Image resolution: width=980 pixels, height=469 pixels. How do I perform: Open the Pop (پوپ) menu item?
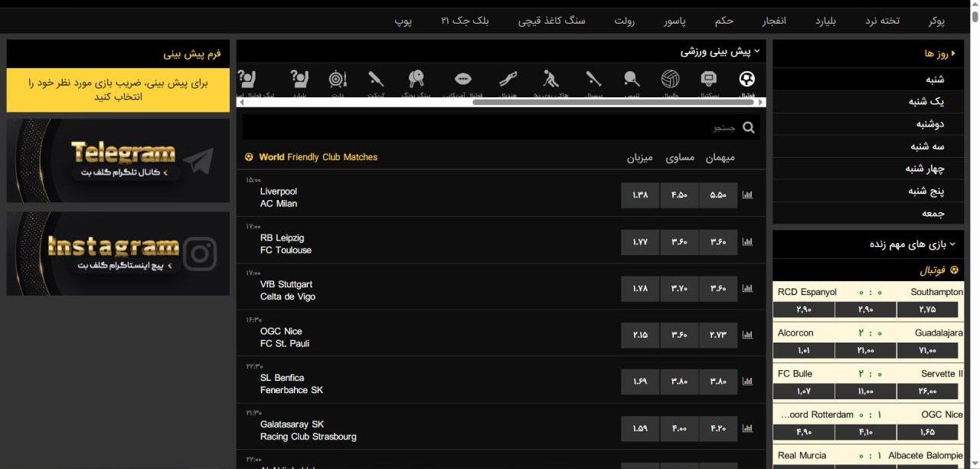tap(403, 21)
